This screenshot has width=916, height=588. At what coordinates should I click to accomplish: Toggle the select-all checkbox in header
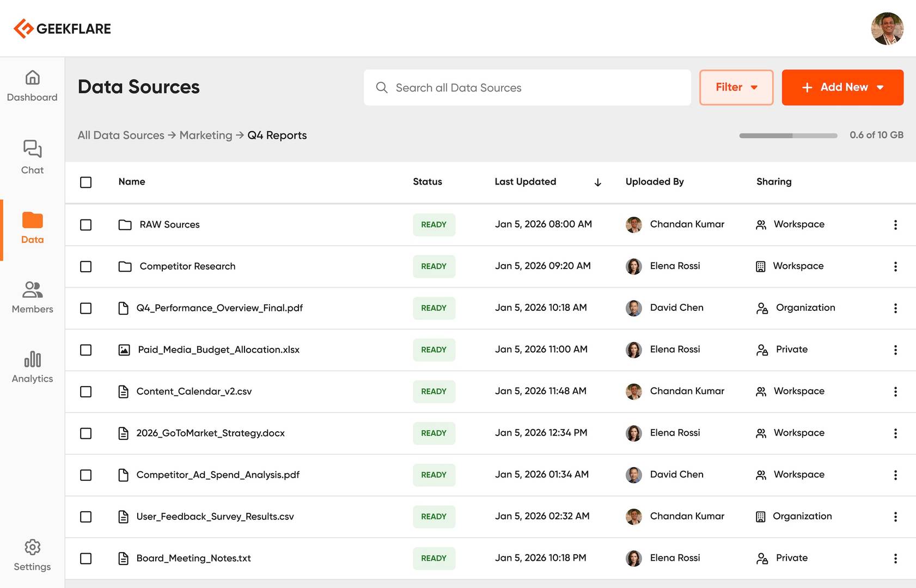[x=86, y=182]
